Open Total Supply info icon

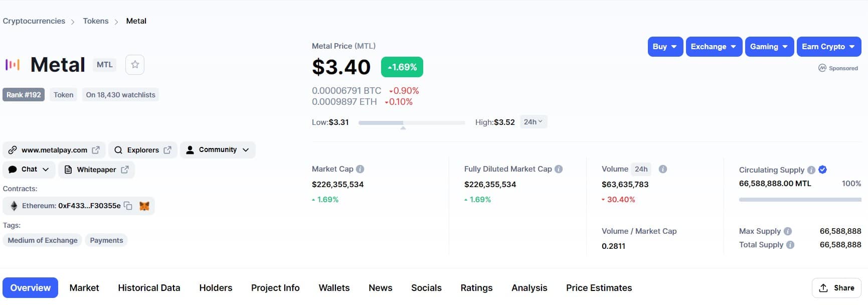(x=790, y=245)
